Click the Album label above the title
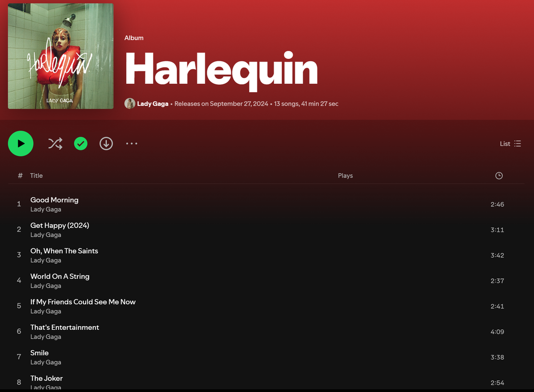Screen dimensions: 534x392 coord(134,38)
